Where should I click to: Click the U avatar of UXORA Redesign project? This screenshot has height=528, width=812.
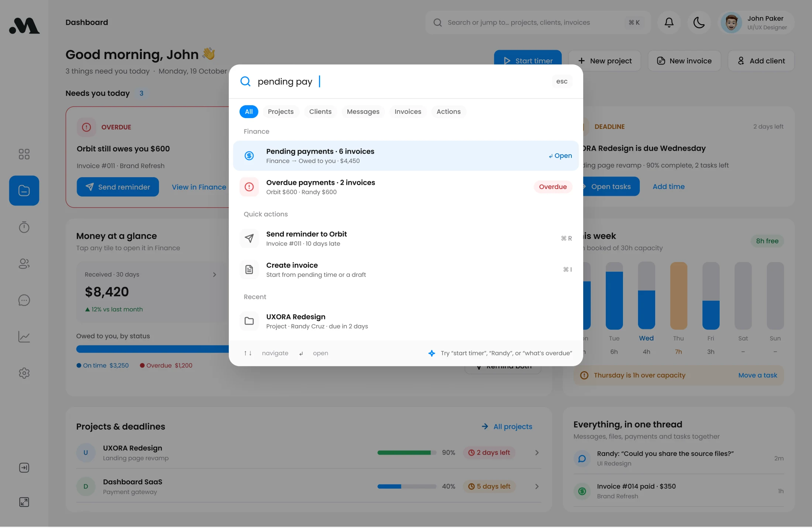point(86,453)
